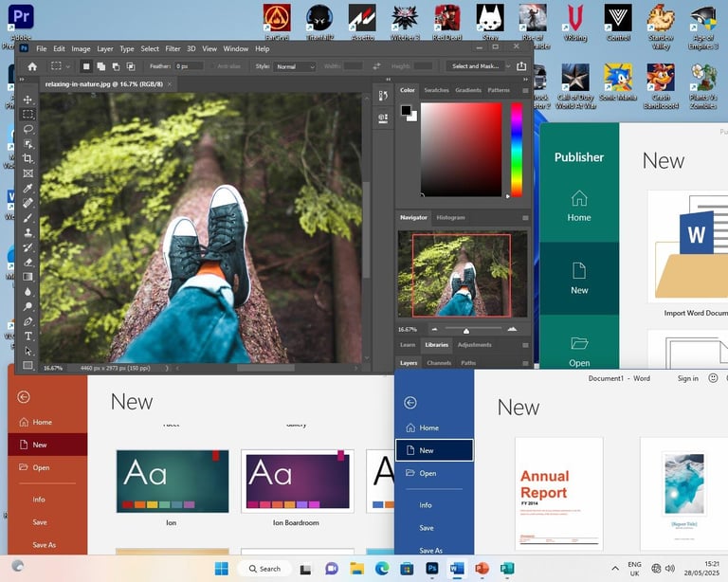This screenshot has width=728, height=582.
Task: Enable Subtract from selection mode
Action: click(116, 66)
